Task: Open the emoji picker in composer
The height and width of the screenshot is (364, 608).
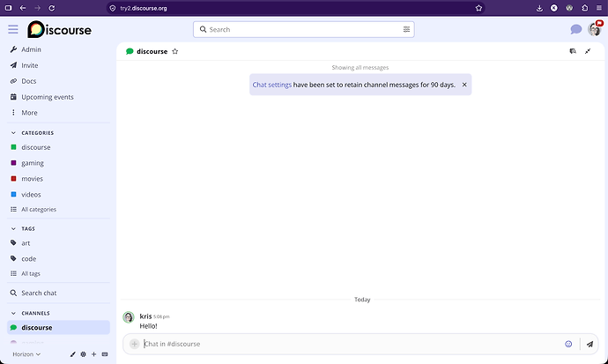Action: 568,344
